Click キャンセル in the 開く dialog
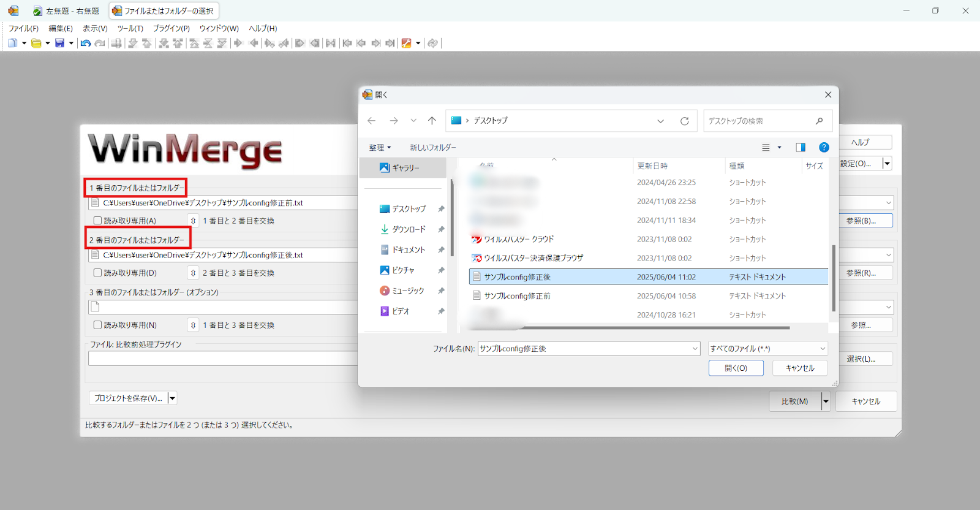Viewport: 980px width, 510px height. coord(800,368)
